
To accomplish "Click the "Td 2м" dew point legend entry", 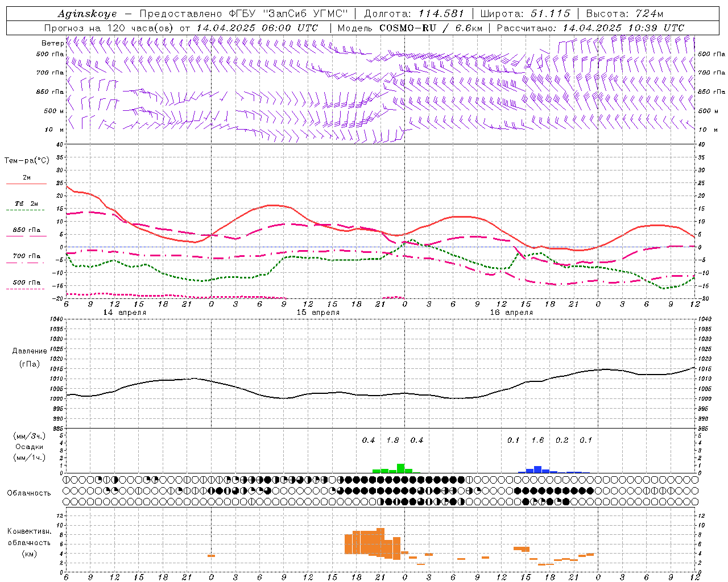I will tap(27, 203).
